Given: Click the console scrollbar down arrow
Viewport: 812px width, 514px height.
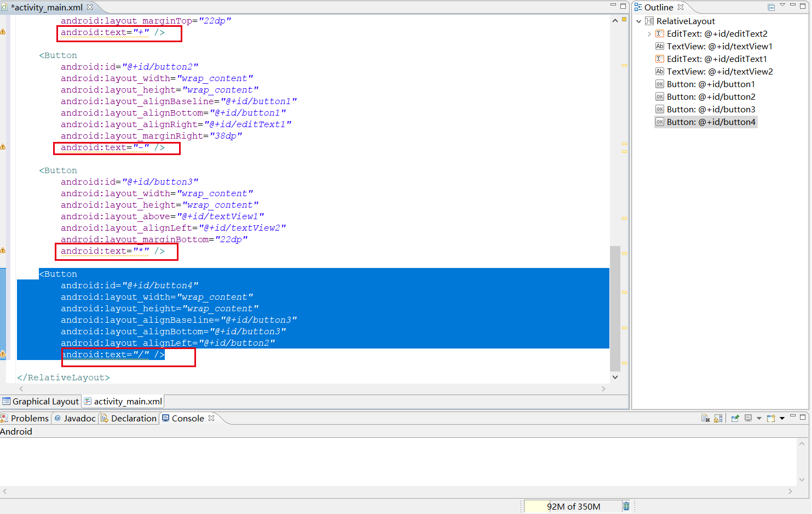Looking at the screenshot, I should [x=802, y=479].
